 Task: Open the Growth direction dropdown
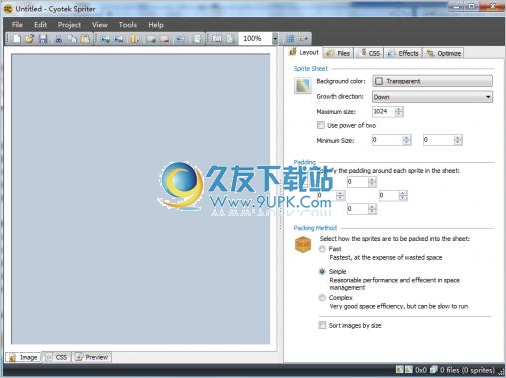pyautogui.click(x=432, y=97)
